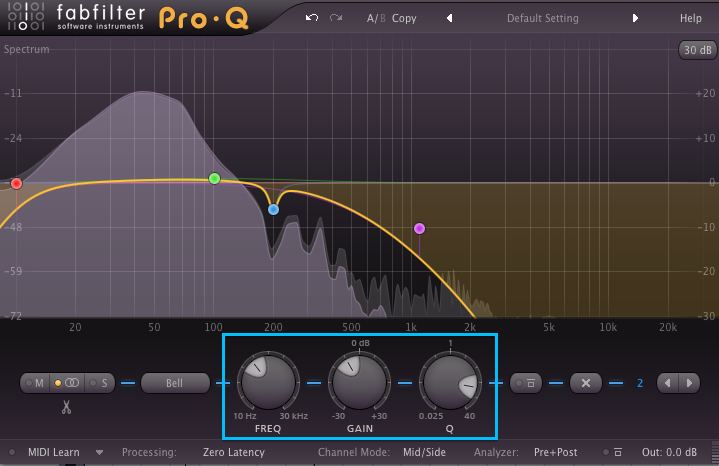The height and width of the screenshot is (466, 719).
Task: Click the FabFilter logo icon
Action: [26, 17]
